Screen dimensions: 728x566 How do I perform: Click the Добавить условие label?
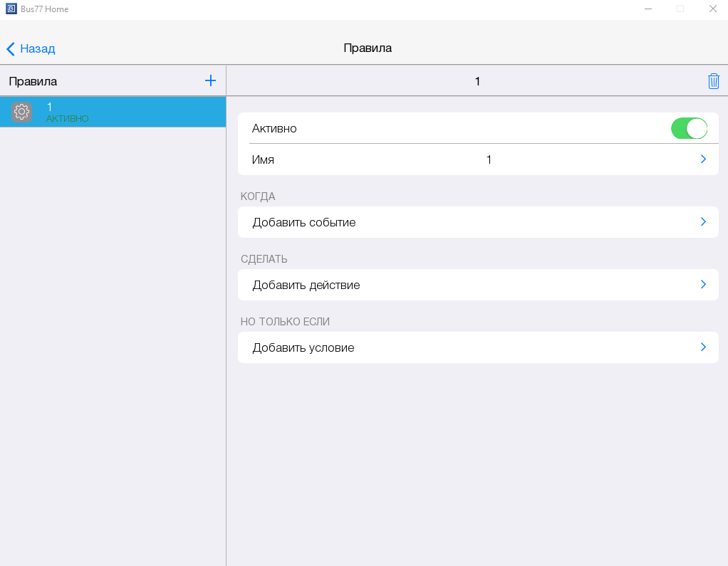(303, 347)
